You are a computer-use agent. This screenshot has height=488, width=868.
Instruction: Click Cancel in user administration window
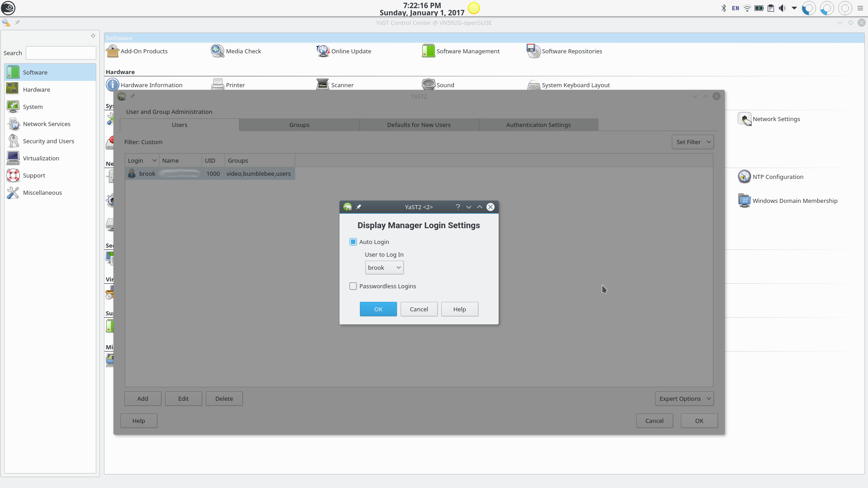point(655,421)
